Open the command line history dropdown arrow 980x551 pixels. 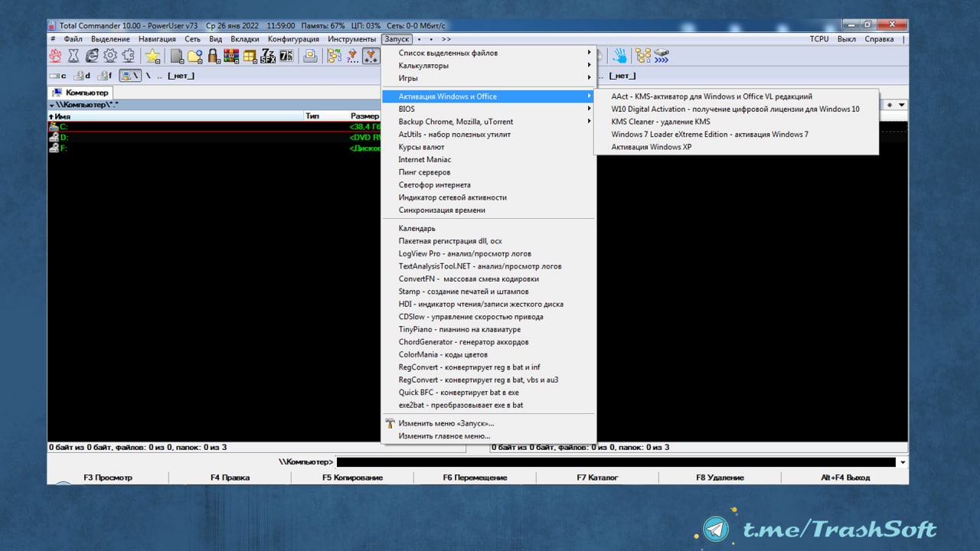(903, 462)
